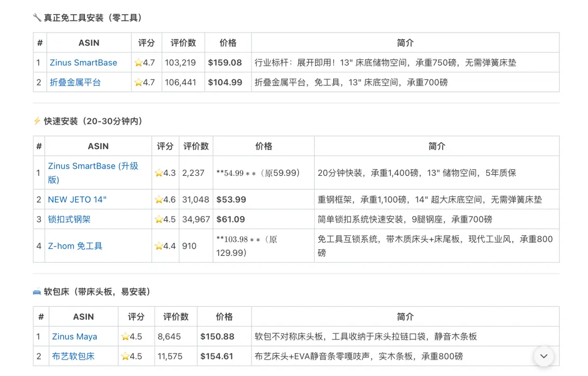Open the Z-hom 免工具 link
The width and height of the screenshot is (588, 376).
(x=75, y=246)
